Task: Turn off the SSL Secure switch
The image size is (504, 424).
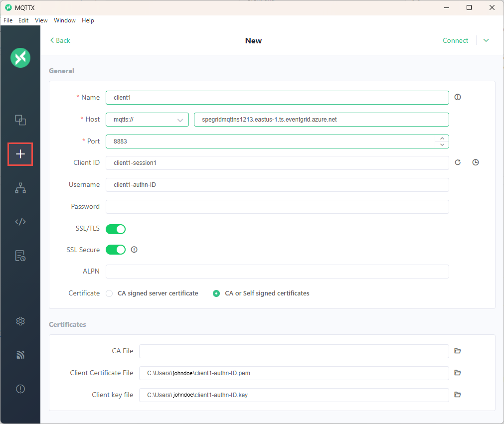Action: pyautogui.click(x=115, y=250)
